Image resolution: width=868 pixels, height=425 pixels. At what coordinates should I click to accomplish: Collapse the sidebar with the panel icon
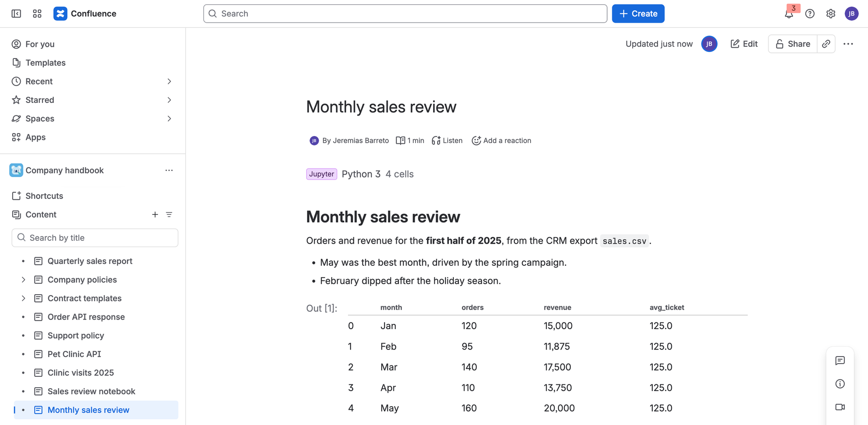(16, 14)
